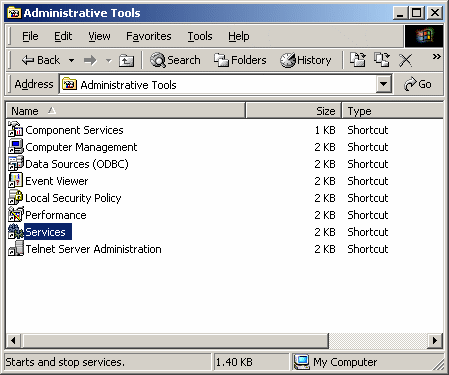449x375 pixels.
Task: Maximize the Administrative Tools window
Action: tap(417, 13)
